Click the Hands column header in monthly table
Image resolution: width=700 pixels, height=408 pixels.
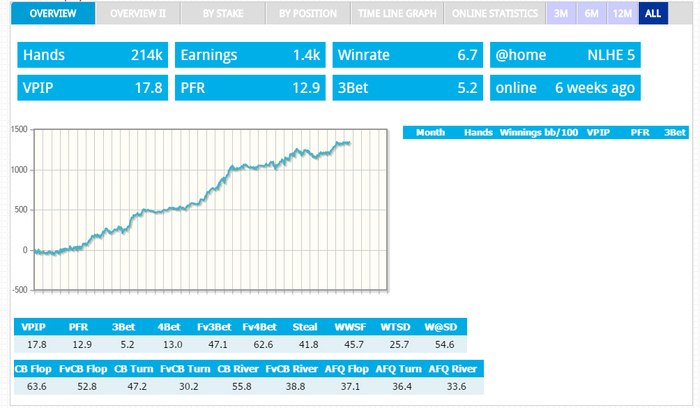point(478,133)
